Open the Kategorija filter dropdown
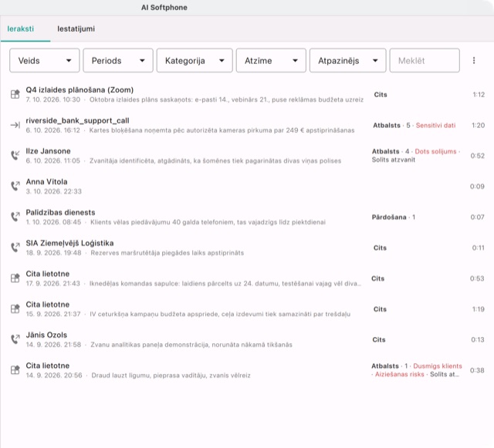This screenshot has height=448, width=494. [195, 60]
